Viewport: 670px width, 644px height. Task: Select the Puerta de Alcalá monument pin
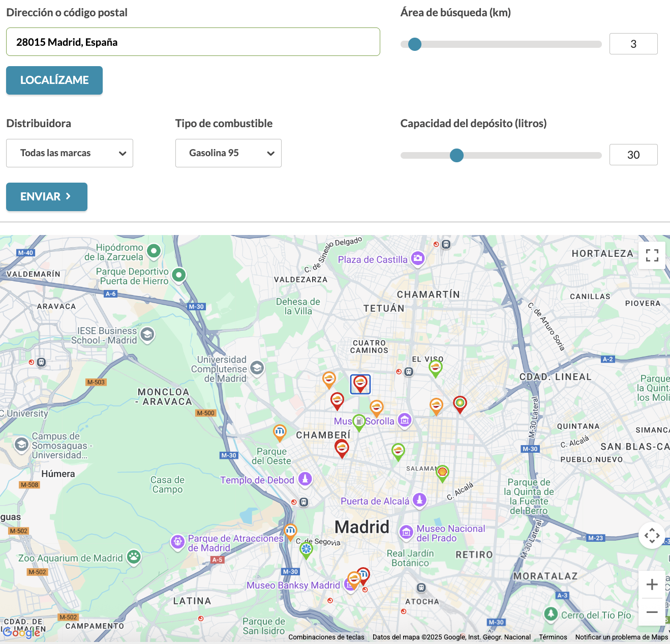pos(419,500)
